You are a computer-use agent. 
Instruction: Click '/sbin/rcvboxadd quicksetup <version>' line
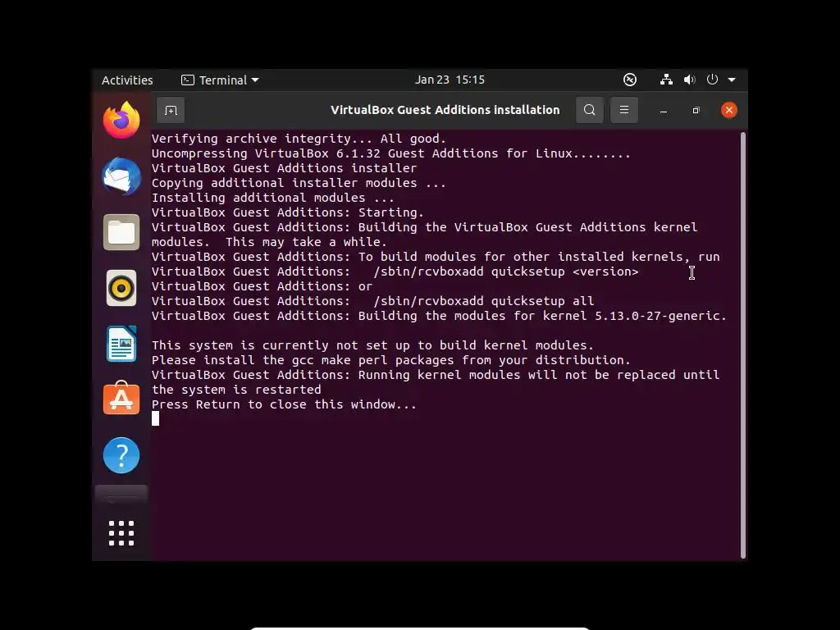click(x=395, y=272)
